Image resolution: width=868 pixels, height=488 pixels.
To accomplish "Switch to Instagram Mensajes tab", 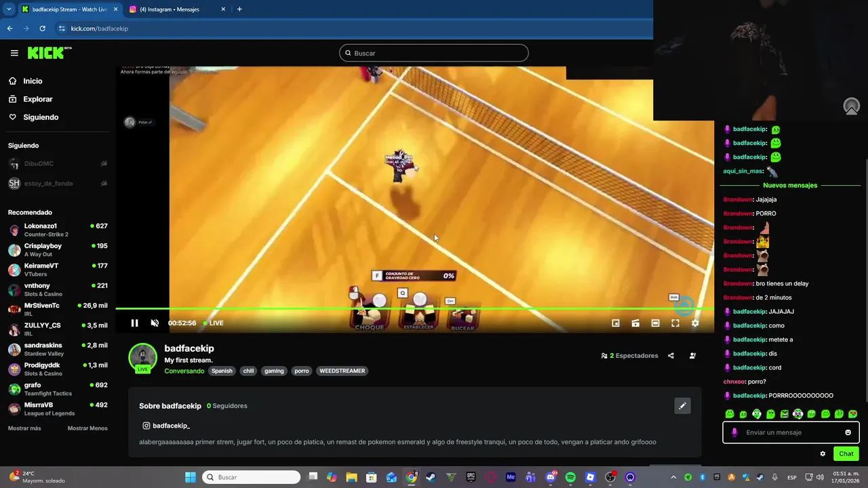I will [x=176, y=9].
